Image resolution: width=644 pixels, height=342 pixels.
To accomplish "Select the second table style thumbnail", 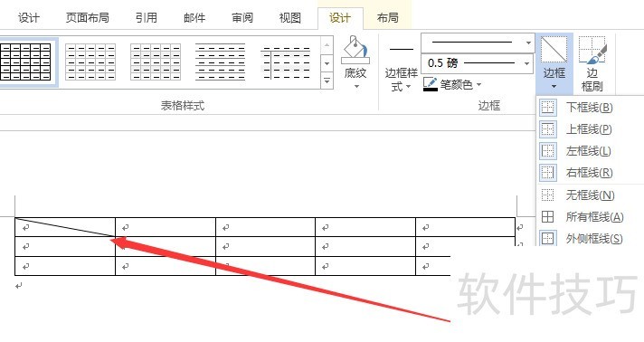I will (90, 62).
